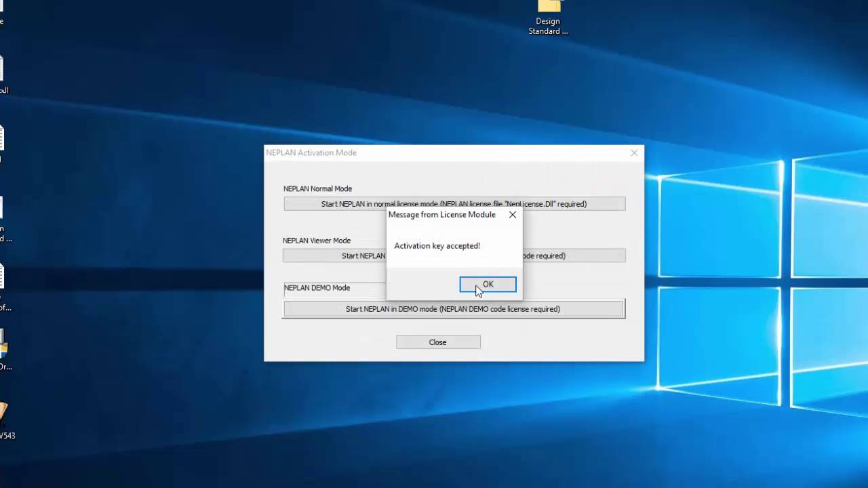This screenshot has height=488, width=868.
Task: Click the NEPLAN Viewer Mode label
Action: [317, 241]
